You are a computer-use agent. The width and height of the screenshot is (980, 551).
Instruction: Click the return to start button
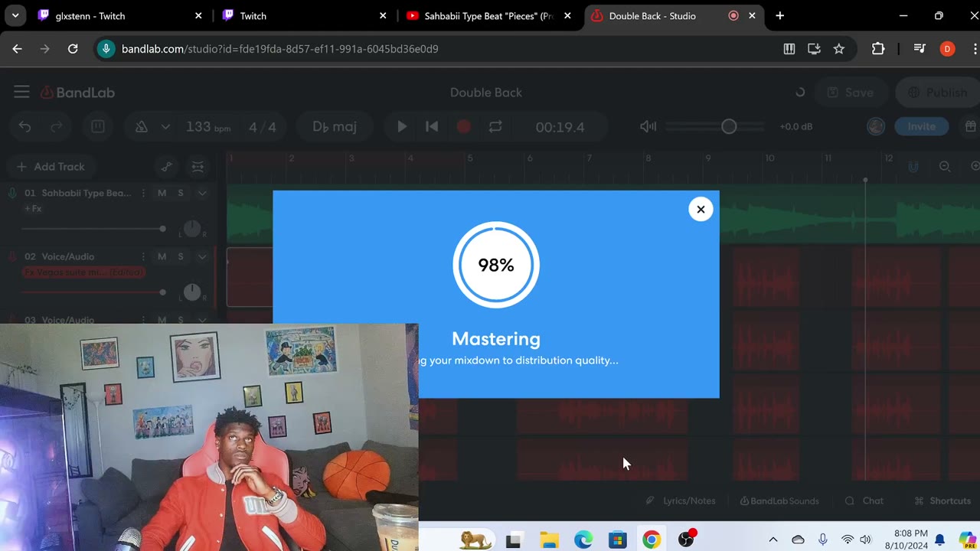[432, 127]
